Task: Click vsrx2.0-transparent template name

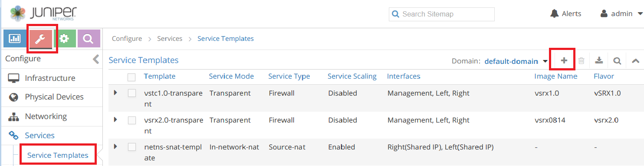Action: click(174, 126)
